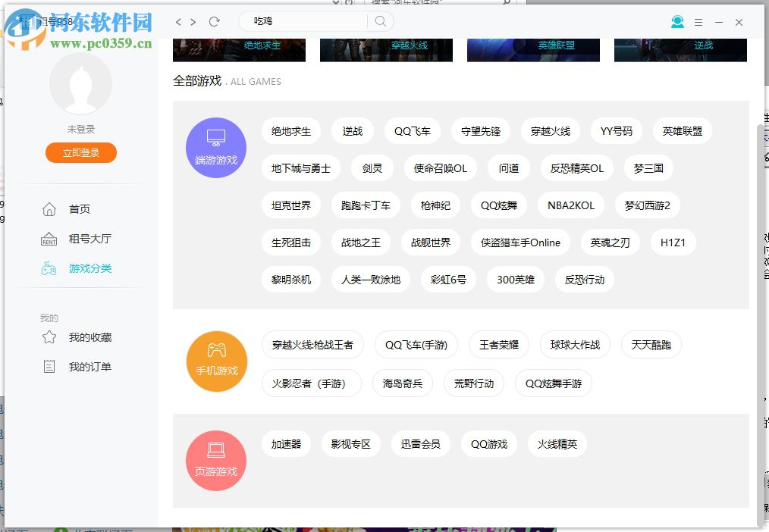The image size is (769, 532).
Task: Click the forward navigation arrow
Action: 195,23
